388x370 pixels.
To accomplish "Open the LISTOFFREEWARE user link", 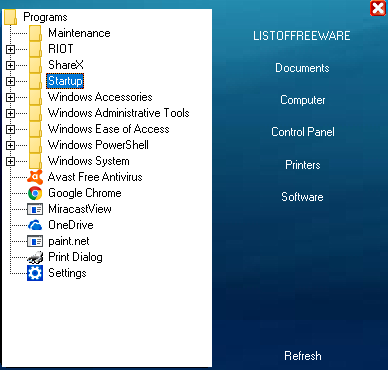I will (302, 36).
